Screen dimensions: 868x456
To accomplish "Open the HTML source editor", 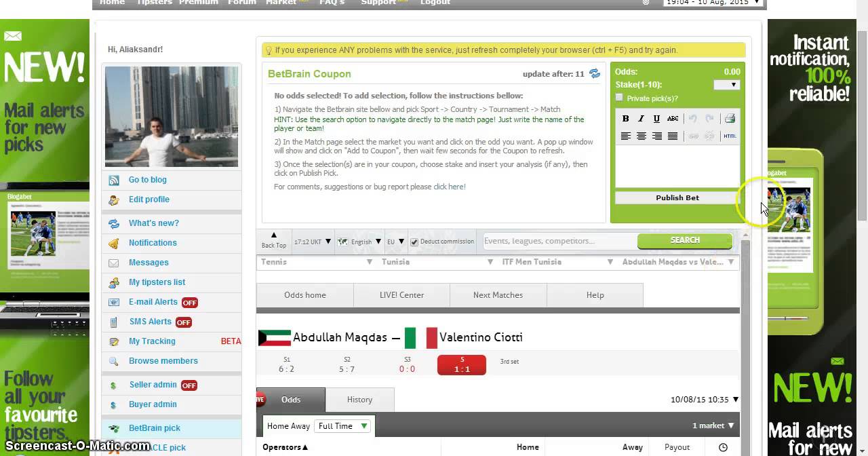I will point(730,136).
